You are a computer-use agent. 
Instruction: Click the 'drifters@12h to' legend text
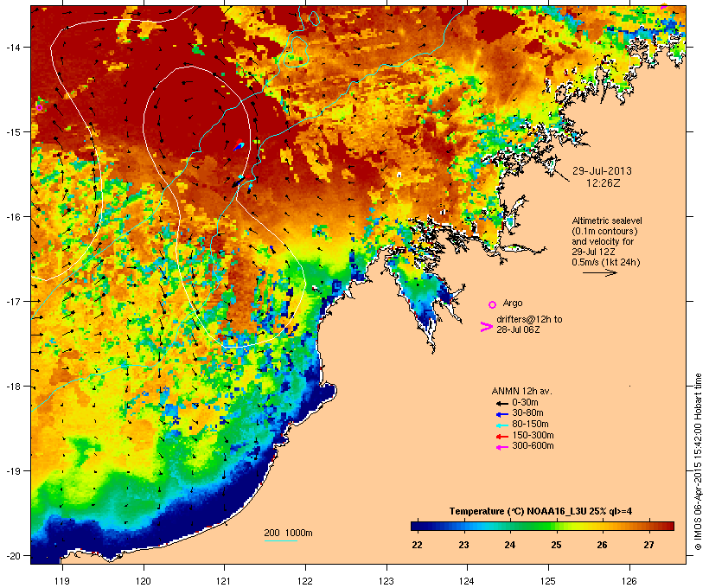click(x=529, y=319)
